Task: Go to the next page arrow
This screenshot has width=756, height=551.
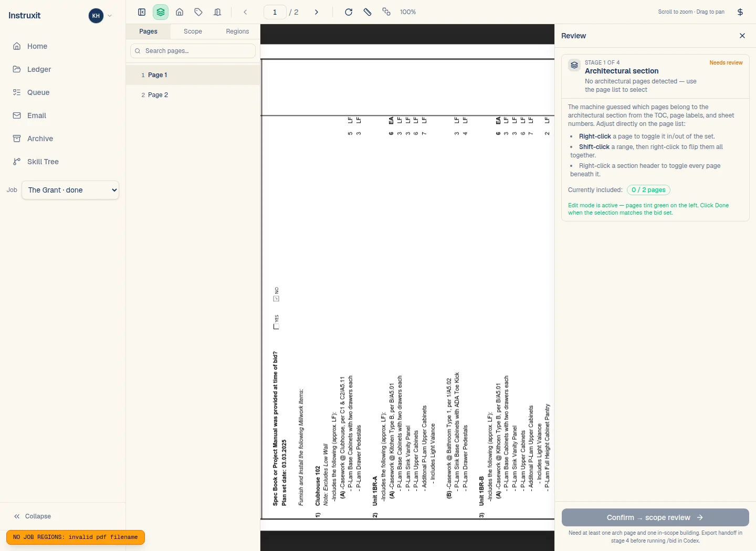Action: pos(317,12)
